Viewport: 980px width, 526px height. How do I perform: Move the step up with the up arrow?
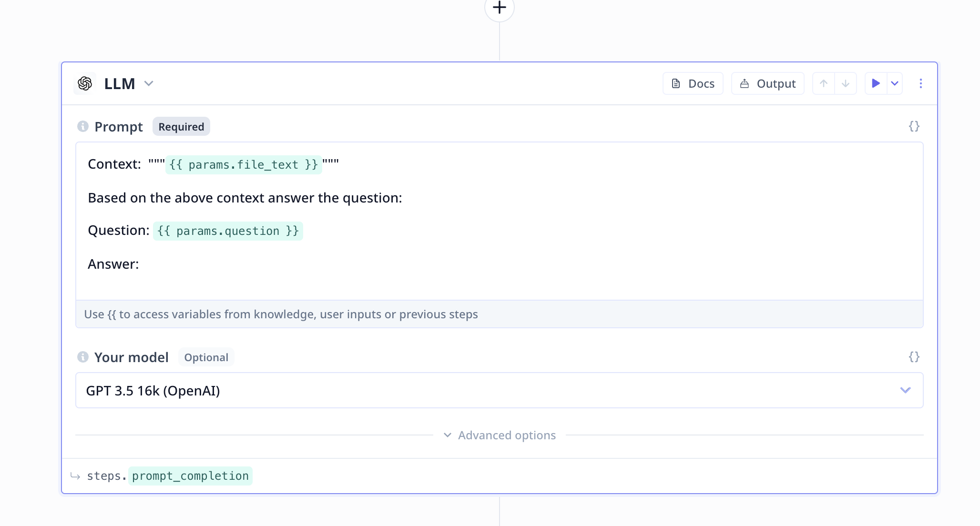[823, 83]
